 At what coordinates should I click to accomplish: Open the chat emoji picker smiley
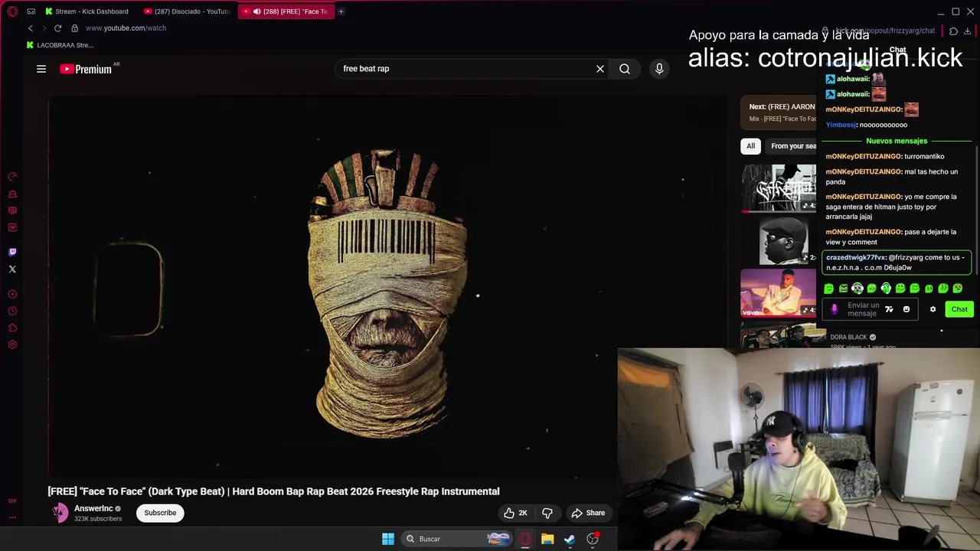pos(906,309)
